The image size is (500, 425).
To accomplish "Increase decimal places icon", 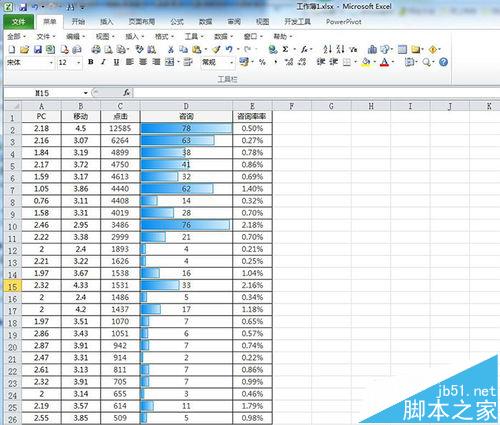I will (289, 62).
